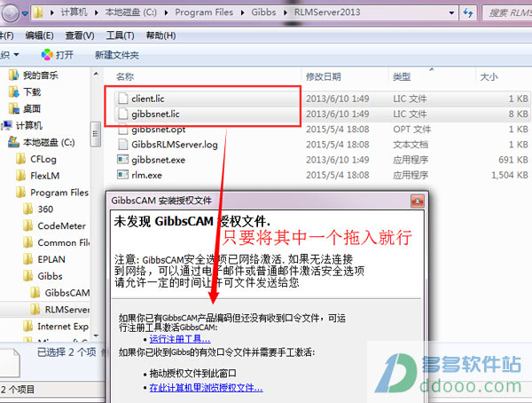Click the gibbsnet.opt file icon

click(122, 130)
